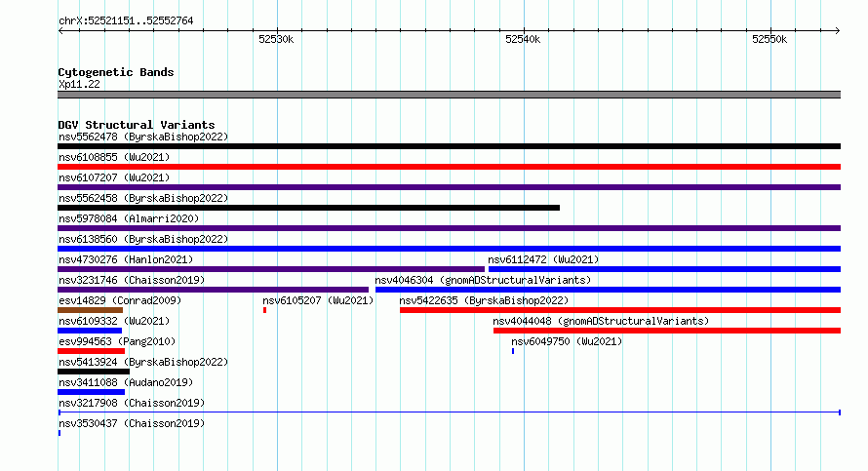
Task: Select the blue nsv3411088 variant bar
Action: tap(92, 392)
